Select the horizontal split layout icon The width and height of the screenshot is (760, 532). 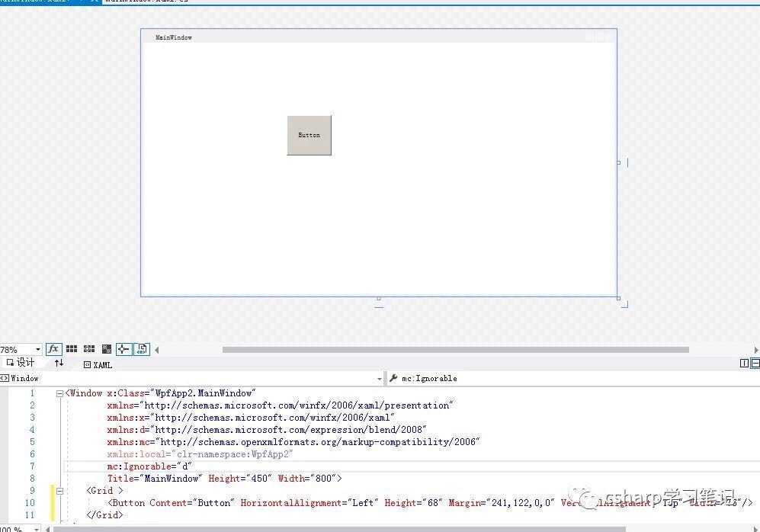tap(755, 363)
